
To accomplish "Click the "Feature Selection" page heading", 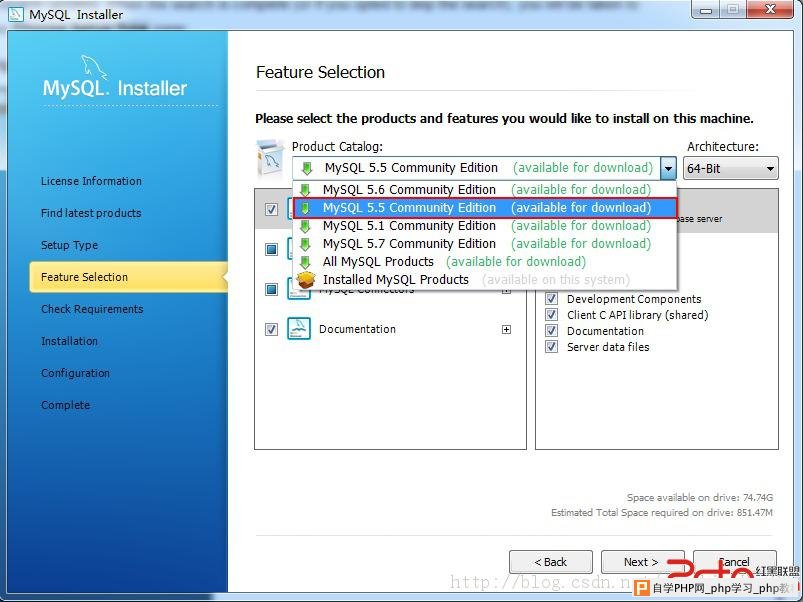I will coord(321,72).
